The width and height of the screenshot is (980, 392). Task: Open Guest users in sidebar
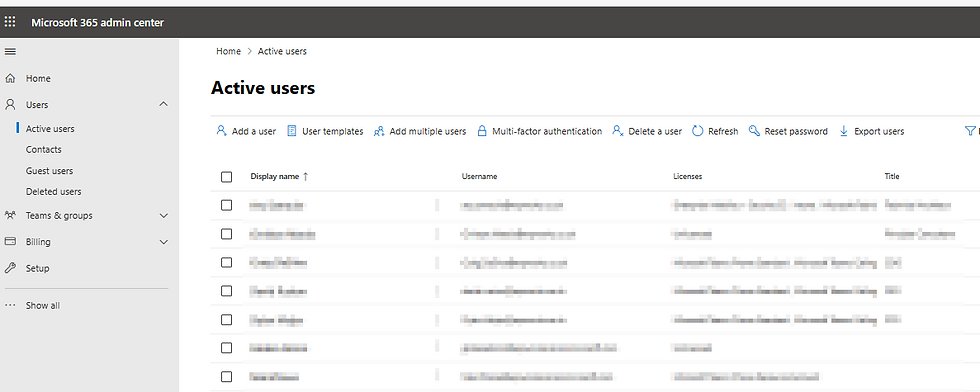pyautogui.click(x=49, y=171)
